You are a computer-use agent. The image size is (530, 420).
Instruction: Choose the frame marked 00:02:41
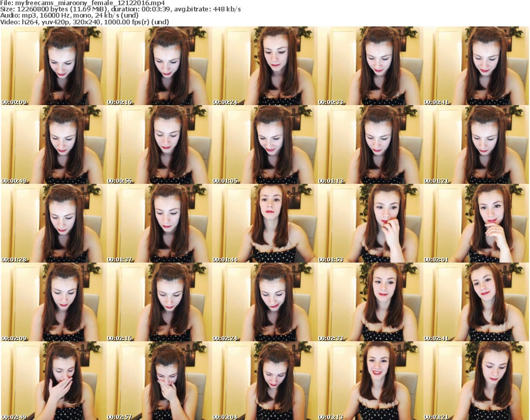tap(476, 302)
